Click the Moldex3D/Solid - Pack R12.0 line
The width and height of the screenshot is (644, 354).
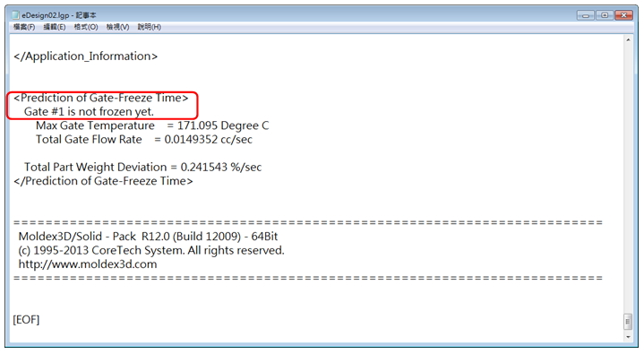click(148, 237)
